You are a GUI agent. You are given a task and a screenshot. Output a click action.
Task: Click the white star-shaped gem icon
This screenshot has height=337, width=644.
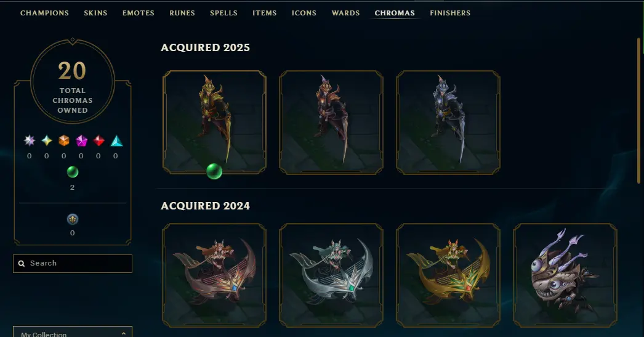29,141
